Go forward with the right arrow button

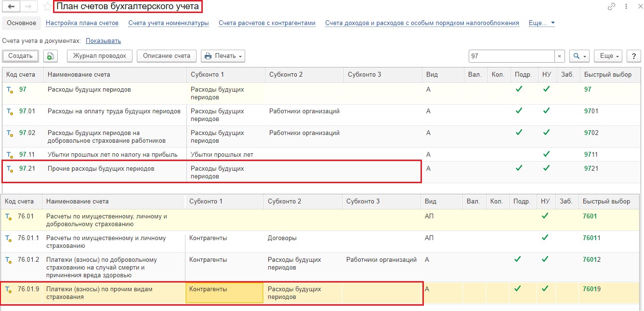point(28,7)
